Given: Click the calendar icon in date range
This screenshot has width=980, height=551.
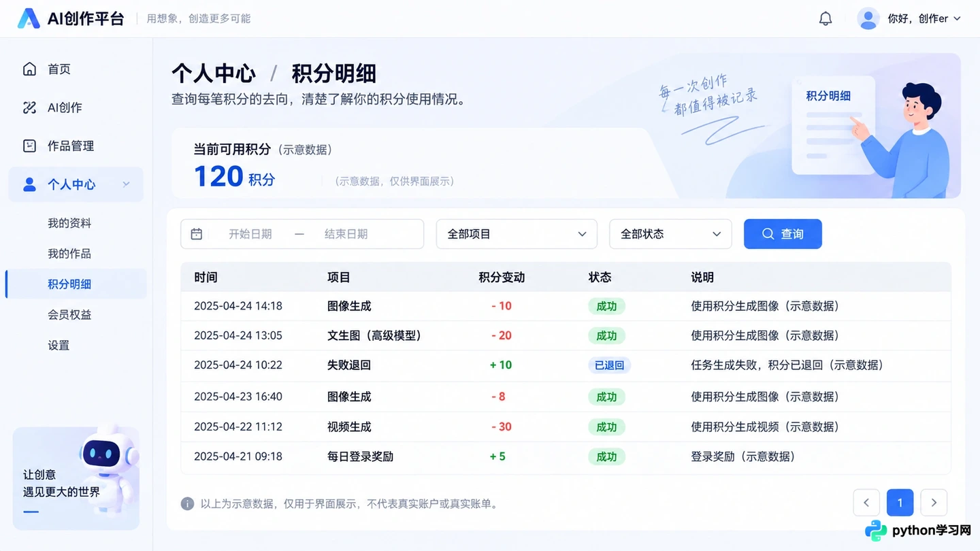Looking at the screenshot, I should tap(197, 234).
